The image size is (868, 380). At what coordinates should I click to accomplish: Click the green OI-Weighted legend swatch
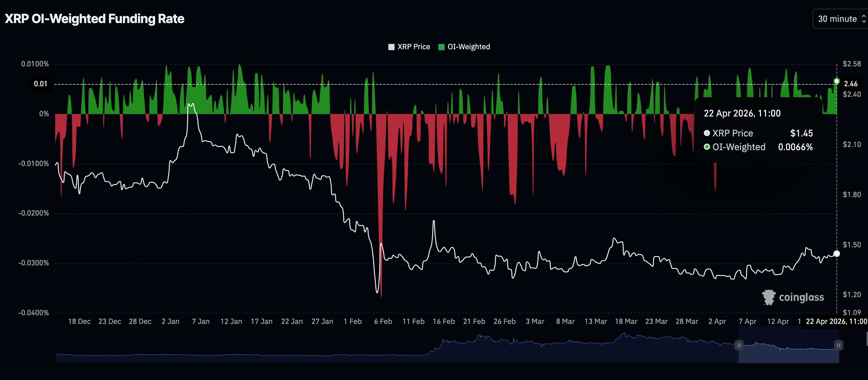point(441,47)
